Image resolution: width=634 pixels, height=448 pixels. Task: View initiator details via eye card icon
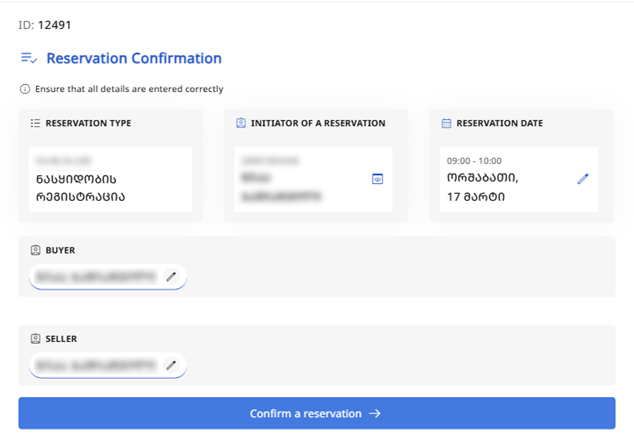(377, 179)
